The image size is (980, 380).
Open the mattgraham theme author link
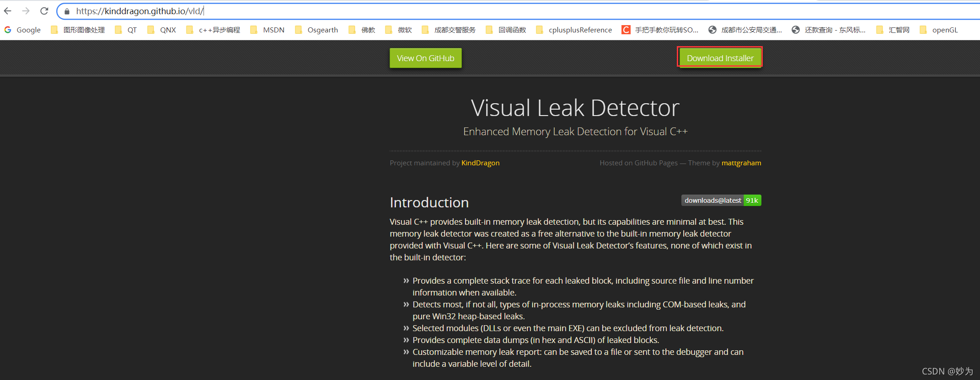741,163
